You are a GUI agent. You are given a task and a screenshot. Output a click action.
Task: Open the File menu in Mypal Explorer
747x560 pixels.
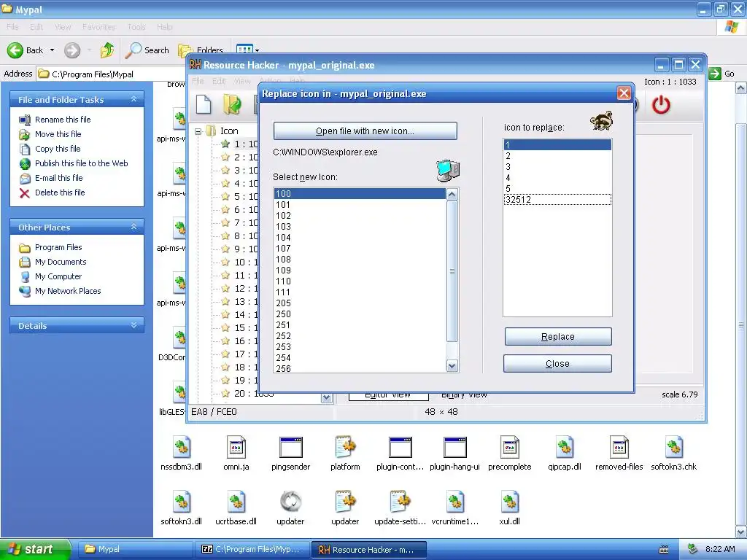pos(12,27)
